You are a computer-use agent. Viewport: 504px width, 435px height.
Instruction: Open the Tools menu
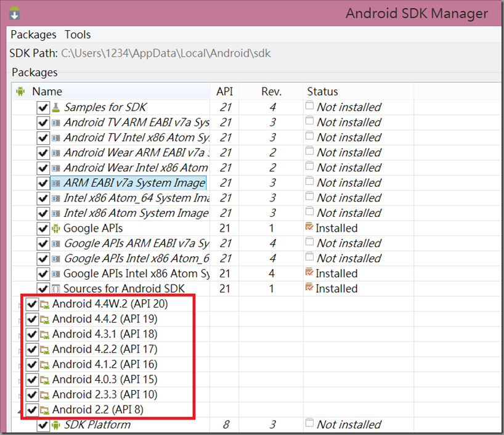click(78, 35)
